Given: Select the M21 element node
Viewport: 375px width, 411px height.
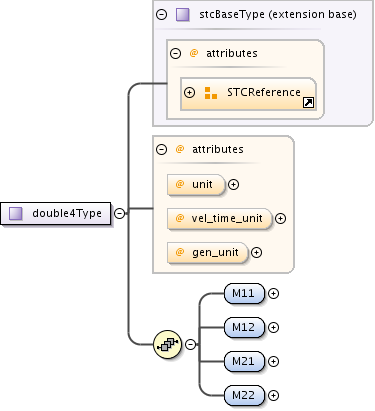Looking at the screenshot, I should tap(244, 361).
